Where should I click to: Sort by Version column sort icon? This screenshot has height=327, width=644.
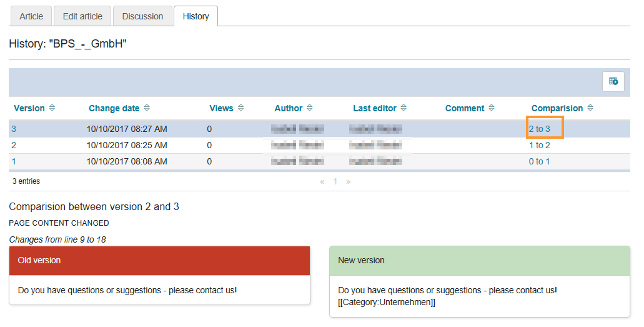52,108
